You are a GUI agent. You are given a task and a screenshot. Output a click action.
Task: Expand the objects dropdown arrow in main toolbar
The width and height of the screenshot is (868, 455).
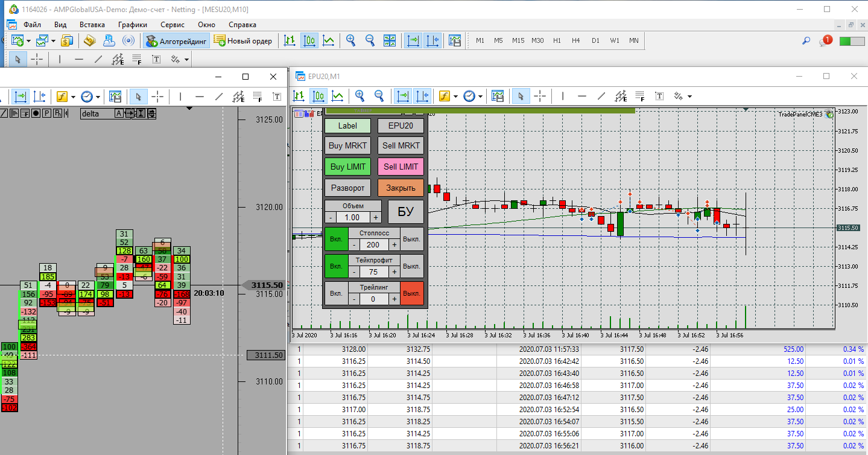(x=187, y=60)
